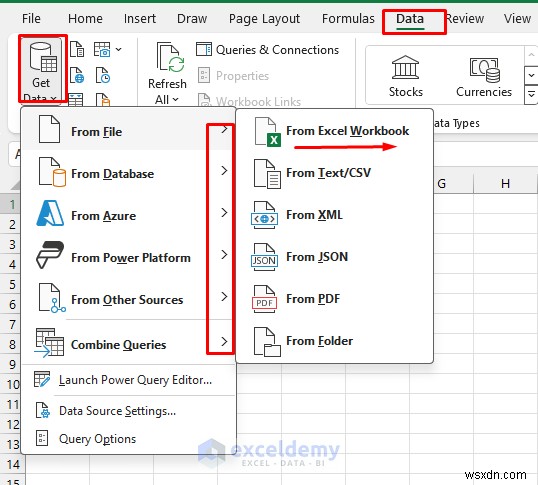The height and width of the screenshot is (485, 538).
Task: Click the From Text/CSV ribbon icon
Action: 77,49
